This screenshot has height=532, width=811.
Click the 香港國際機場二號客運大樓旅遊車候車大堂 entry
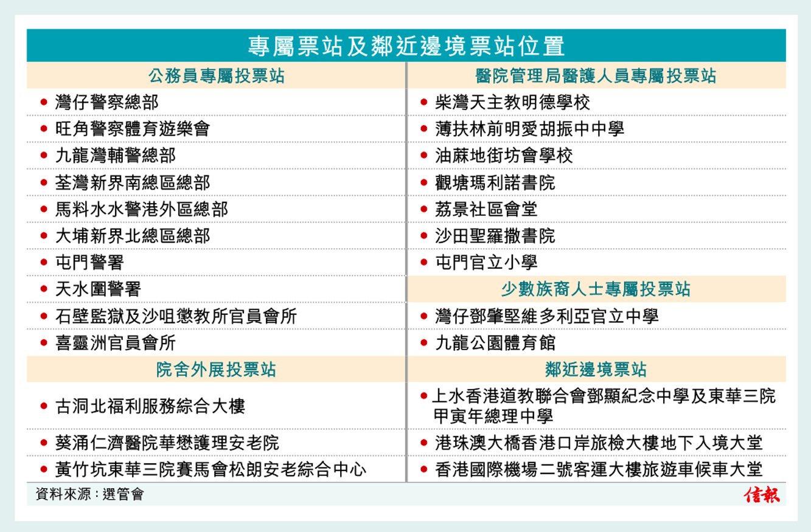click(599, 469)
